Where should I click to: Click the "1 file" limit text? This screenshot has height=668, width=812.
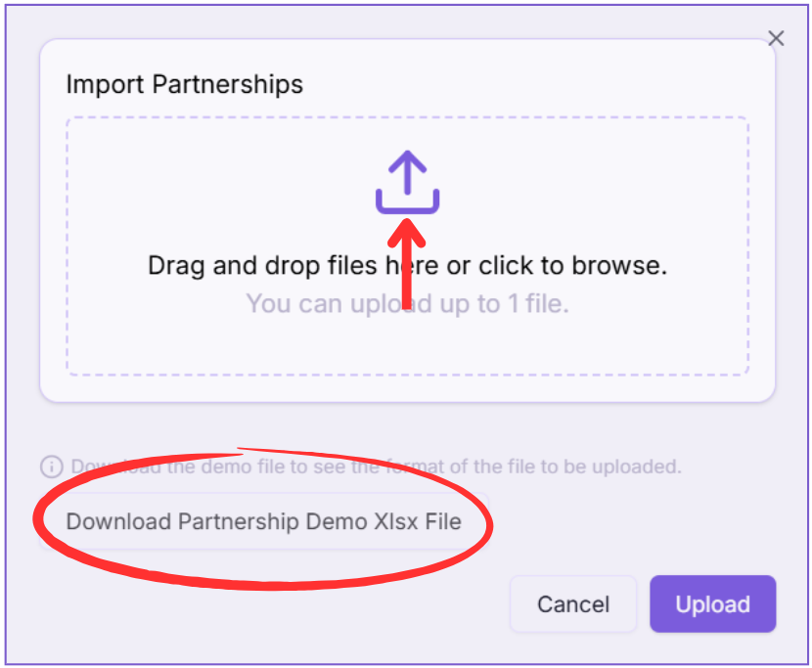click(x=537, y=303)
